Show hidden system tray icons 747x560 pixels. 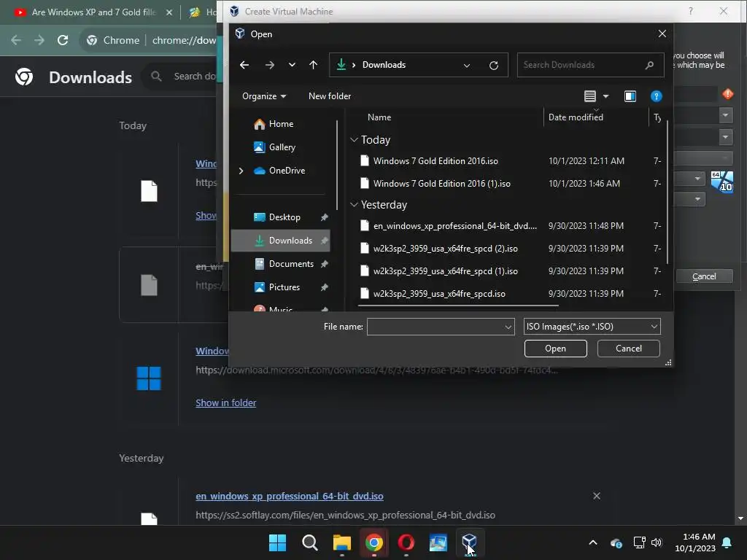coord(593,542)
